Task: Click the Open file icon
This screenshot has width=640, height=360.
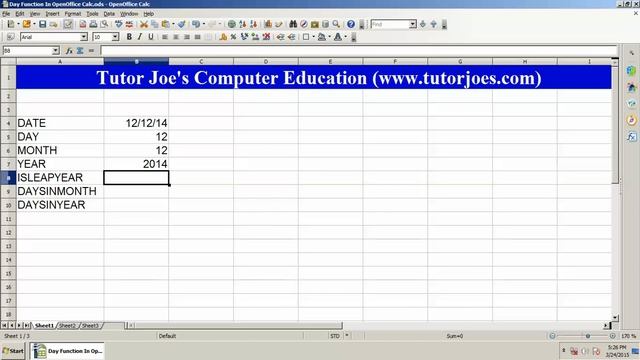Action: [27, 24]
